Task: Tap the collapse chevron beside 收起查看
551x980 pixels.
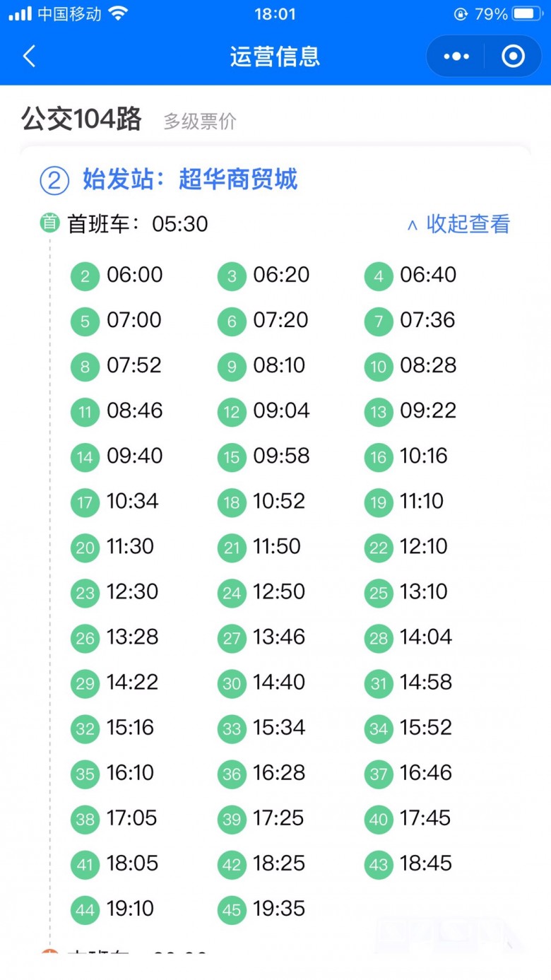Action: tap(413, 225)
